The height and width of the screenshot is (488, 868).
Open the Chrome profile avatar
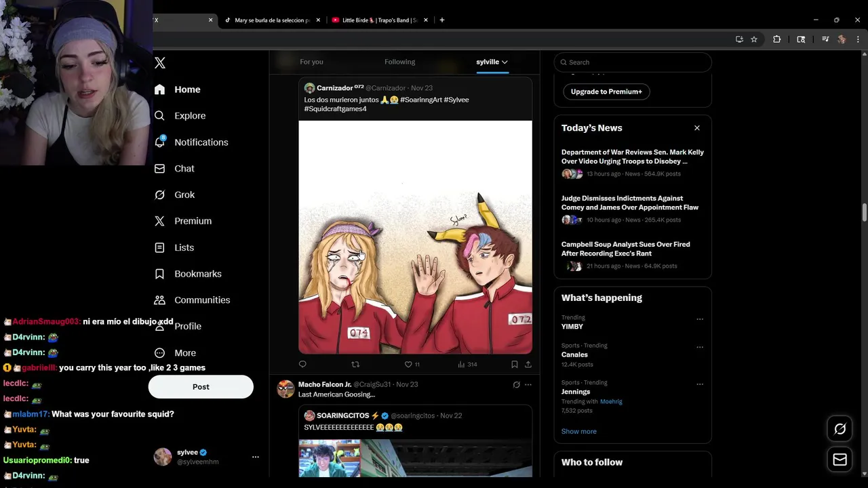[x=842, y=39]
